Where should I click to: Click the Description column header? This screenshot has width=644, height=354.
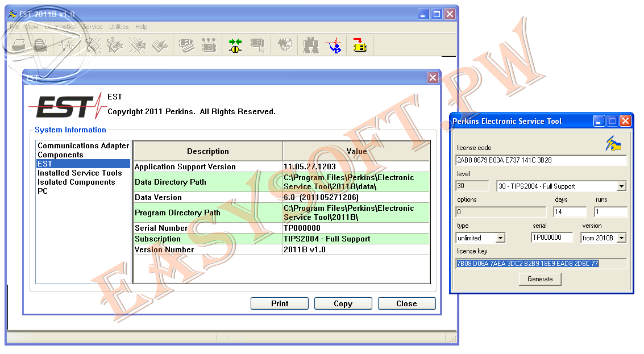coord(208,151)
